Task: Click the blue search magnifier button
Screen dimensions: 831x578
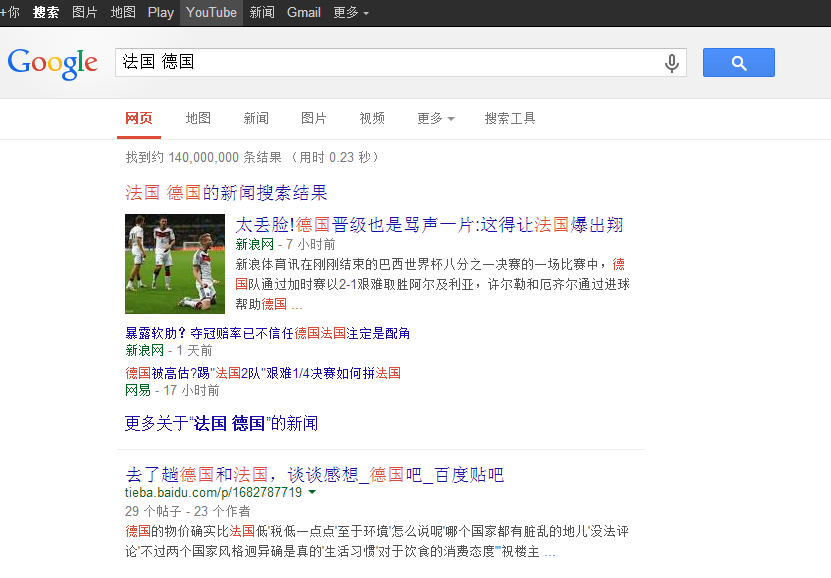Action: click(738, 63)
